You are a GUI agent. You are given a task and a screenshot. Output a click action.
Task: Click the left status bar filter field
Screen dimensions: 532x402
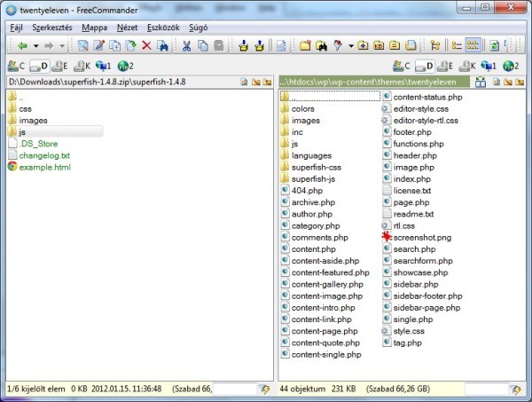click(235, 389)
